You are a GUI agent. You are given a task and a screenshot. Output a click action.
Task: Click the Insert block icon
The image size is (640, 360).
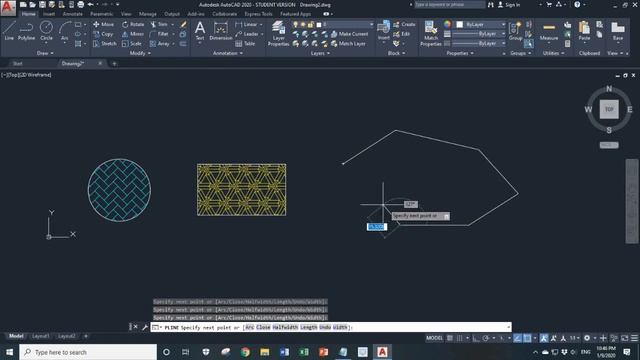384,31
